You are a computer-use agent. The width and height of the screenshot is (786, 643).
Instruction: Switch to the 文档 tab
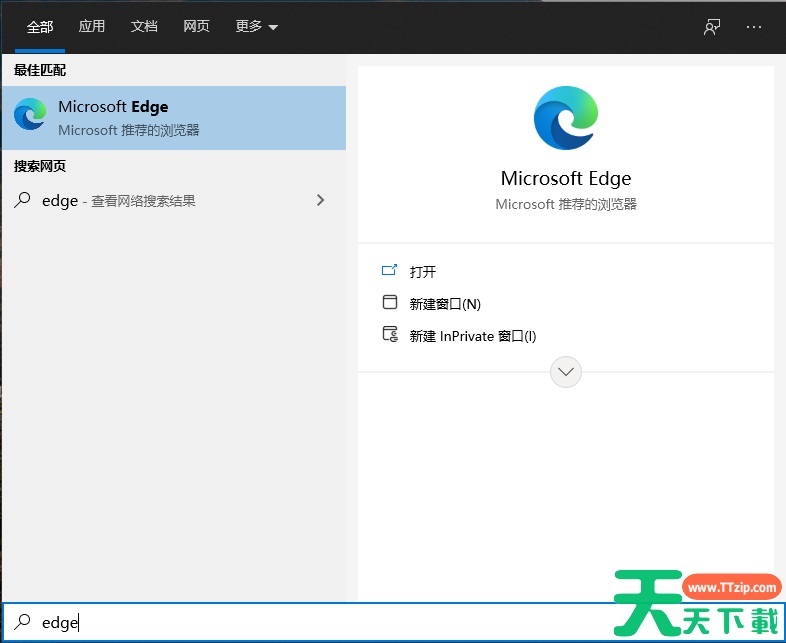[144, 27]
